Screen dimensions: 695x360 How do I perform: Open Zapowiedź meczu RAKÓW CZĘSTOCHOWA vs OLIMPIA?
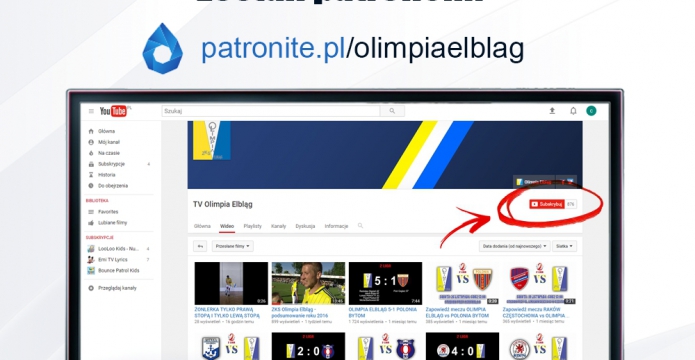tap(535, 313)
